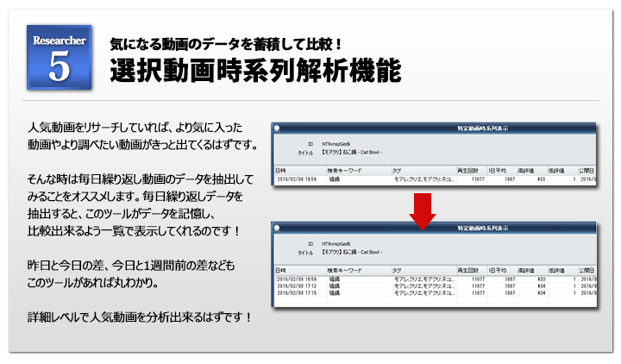Click the tag cell in the 17:12 row

[423, 286]
